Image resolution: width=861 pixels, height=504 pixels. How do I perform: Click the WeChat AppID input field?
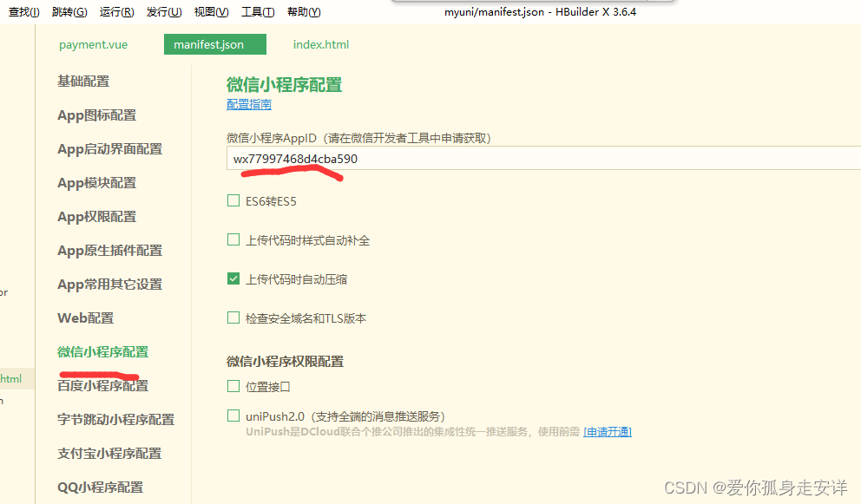(x=434, y=159)
